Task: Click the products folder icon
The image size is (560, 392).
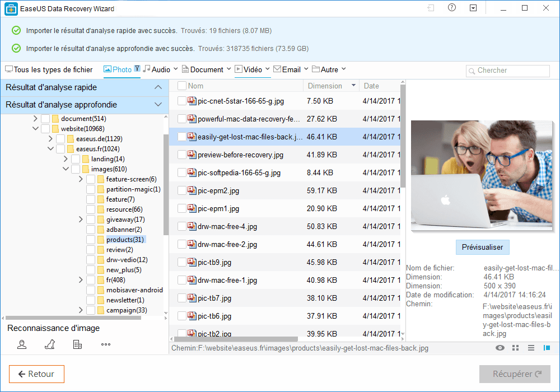Action: [x=101, y=240]
